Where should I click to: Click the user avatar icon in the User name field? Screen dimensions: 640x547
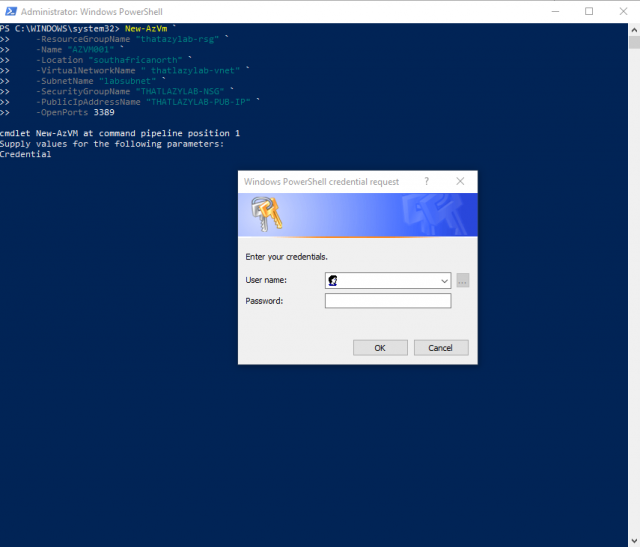333,280
